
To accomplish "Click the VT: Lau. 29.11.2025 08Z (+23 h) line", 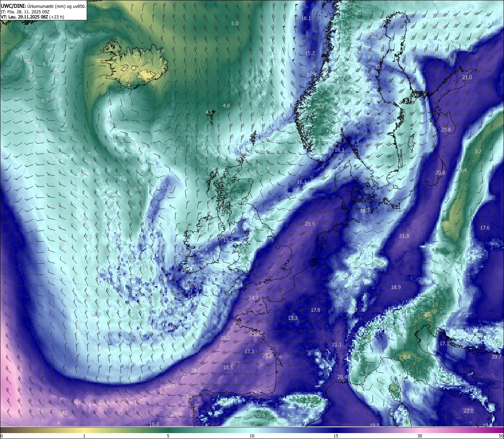I will tap(33, 17).
